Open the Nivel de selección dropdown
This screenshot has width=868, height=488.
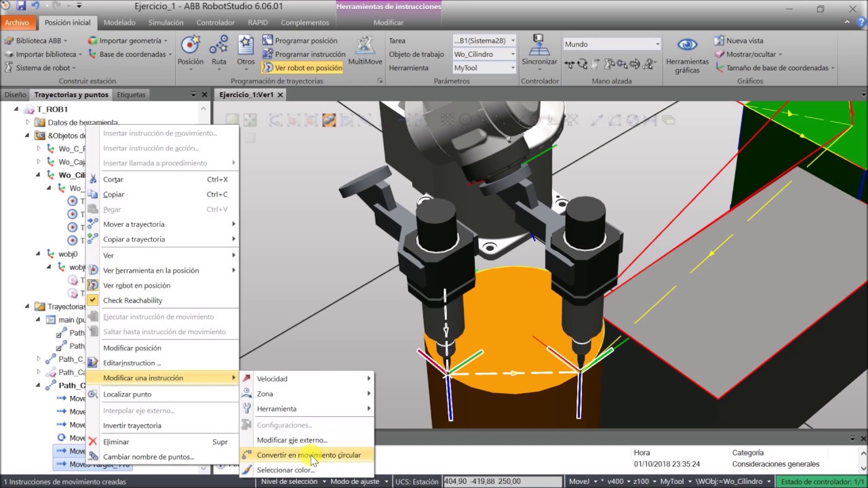(x=292, y=482)
